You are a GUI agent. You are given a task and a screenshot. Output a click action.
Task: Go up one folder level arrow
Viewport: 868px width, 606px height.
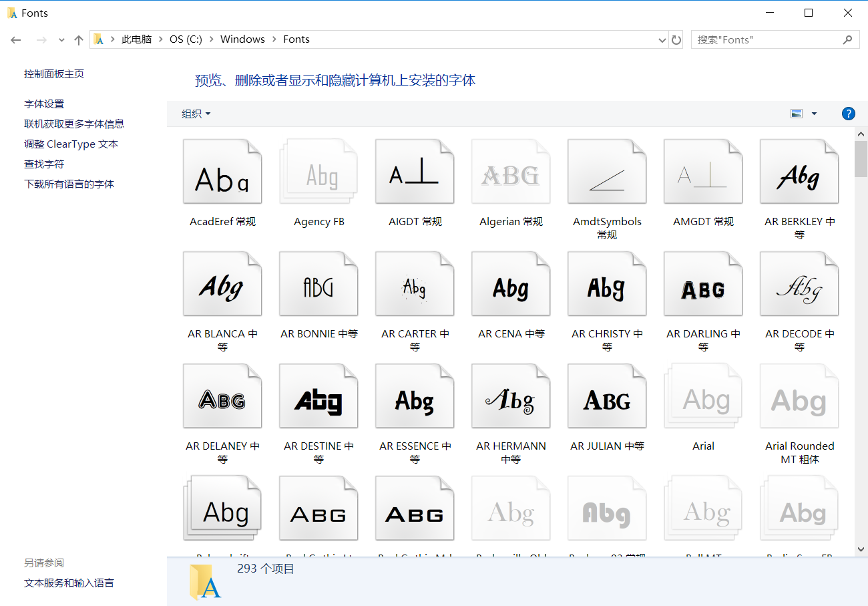pyautogui.click(x=79, y=40)
